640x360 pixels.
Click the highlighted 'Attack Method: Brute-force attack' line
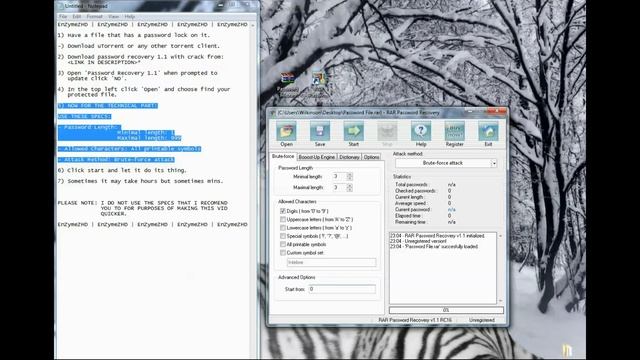coord(116,160)
